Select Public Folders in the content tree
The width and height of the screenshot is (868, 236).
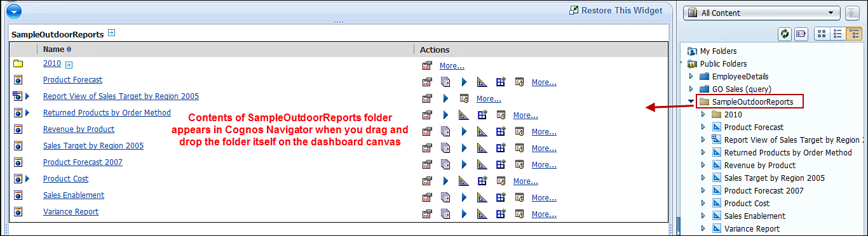pyautogui.click(x=723, y=63)
